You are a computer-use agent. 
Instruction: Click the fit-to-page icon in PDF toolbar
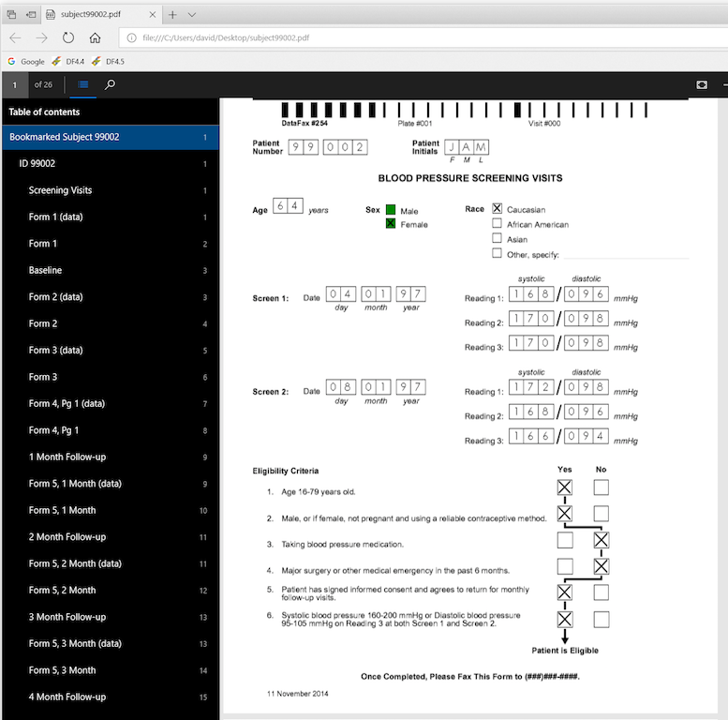click(x=702, y=84)
